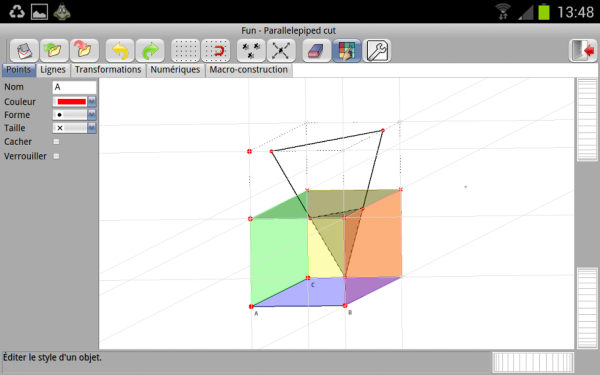600x375 pixels.
Task: Switch to the Lignes tab
Action: click(x=53, y=70)
